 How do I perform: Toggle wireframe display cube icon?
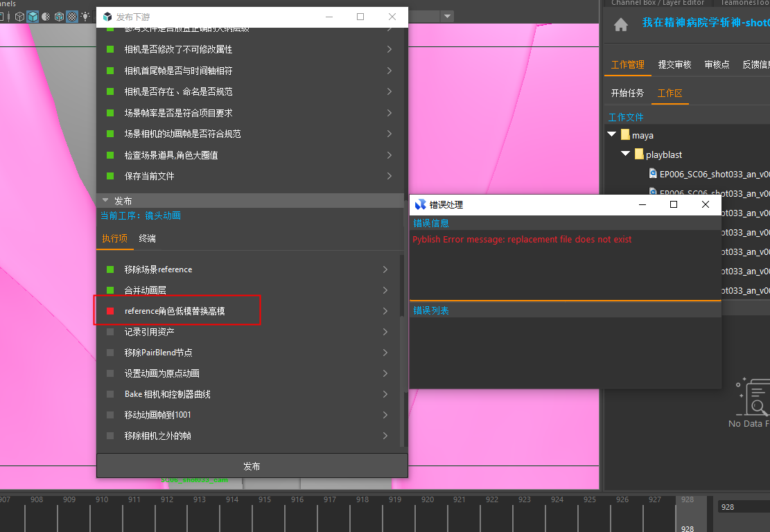[x=19, y=16]
